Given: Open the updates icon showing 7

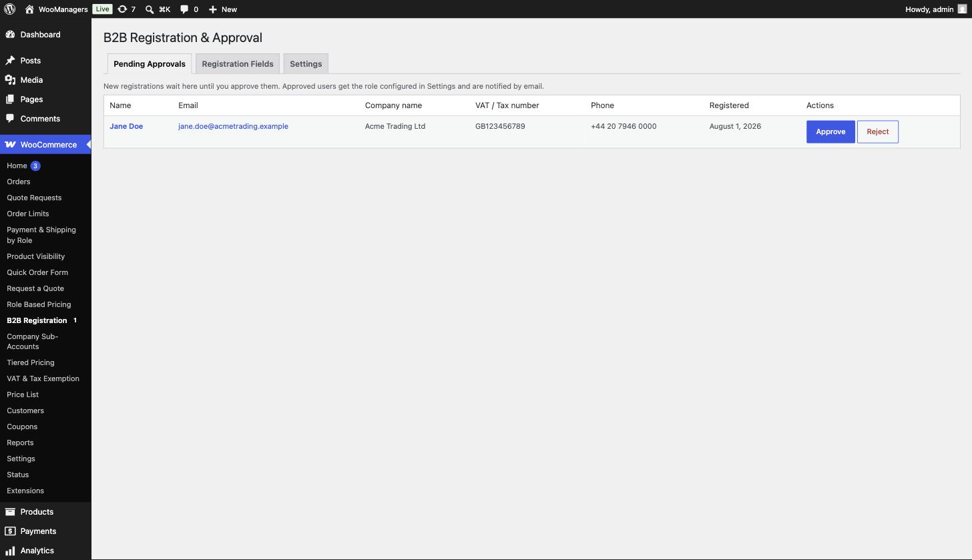Looking at the screenshot, I should [122, 9].
